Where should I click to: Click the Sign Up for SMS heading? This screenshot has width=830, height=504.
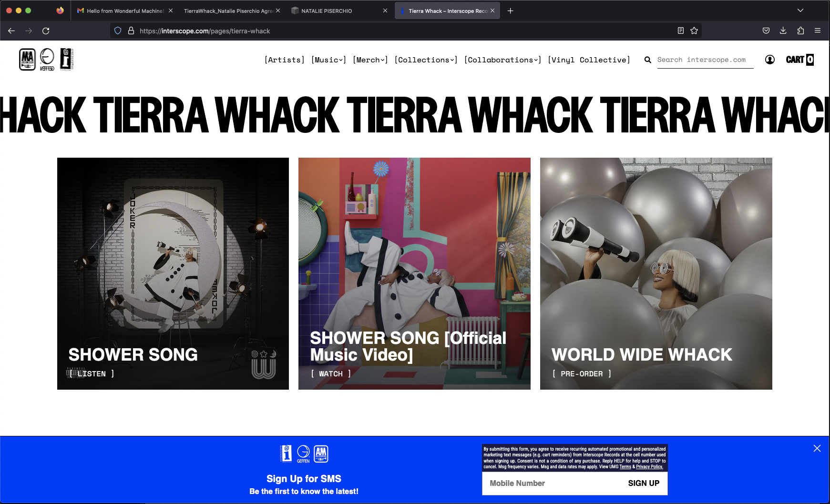pos(304,479)
